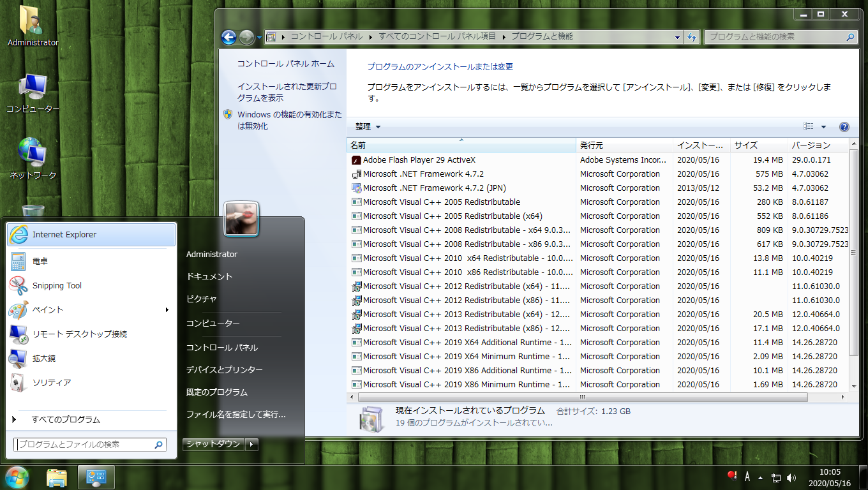Viewport: 868px width, 490px height.
Task: Select Control Panel taskbar button
Action: tap(96, 477)
